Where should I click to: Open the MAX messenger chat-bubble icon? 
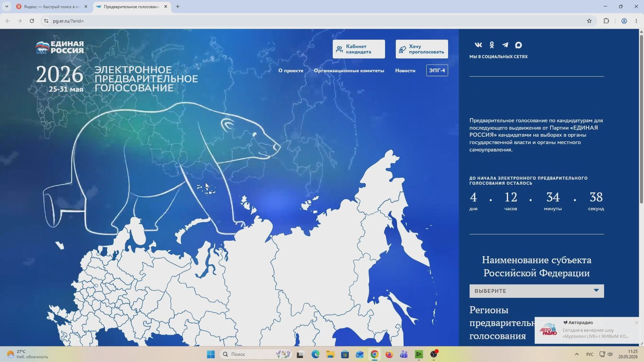(519, 45)
